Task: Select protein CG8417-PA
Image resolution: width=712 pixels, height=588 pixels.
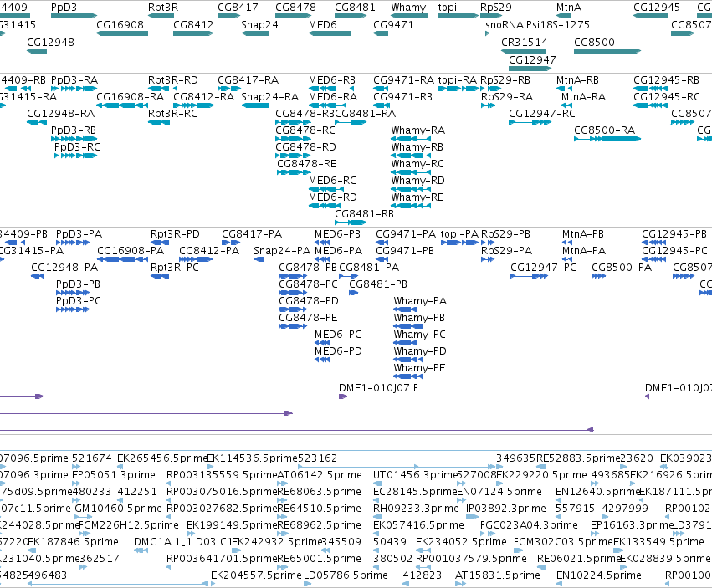Action: click(x=231, y=243)
